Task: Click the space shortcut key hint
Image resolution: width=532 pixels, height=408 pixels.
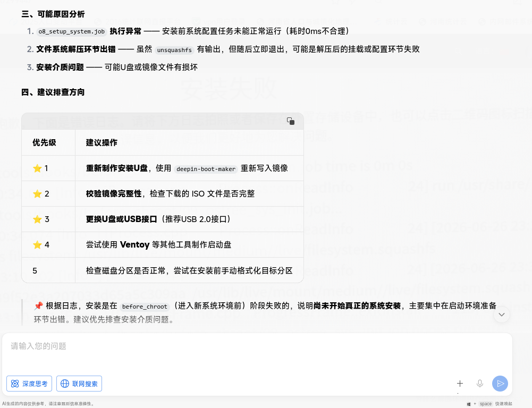Action: tap(486, 404)
